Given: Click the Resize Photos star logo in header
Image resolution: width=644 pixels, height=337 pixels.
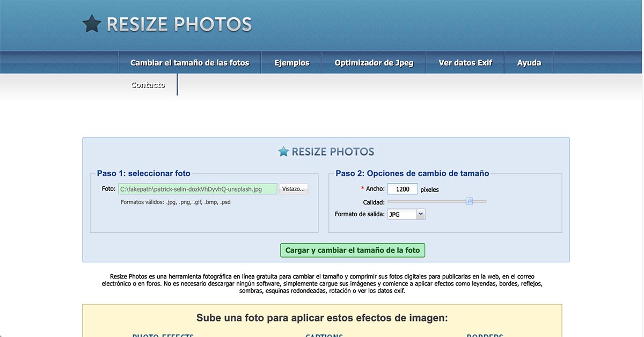Looking at the screenshot, I should (92, 24).
